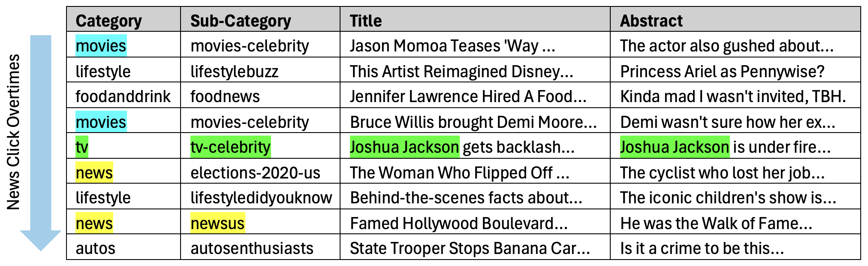Click the Title column header
Image resolution: width=868 pixels, height=266 pixels.
pyautogui.click(x=365, y=21)
